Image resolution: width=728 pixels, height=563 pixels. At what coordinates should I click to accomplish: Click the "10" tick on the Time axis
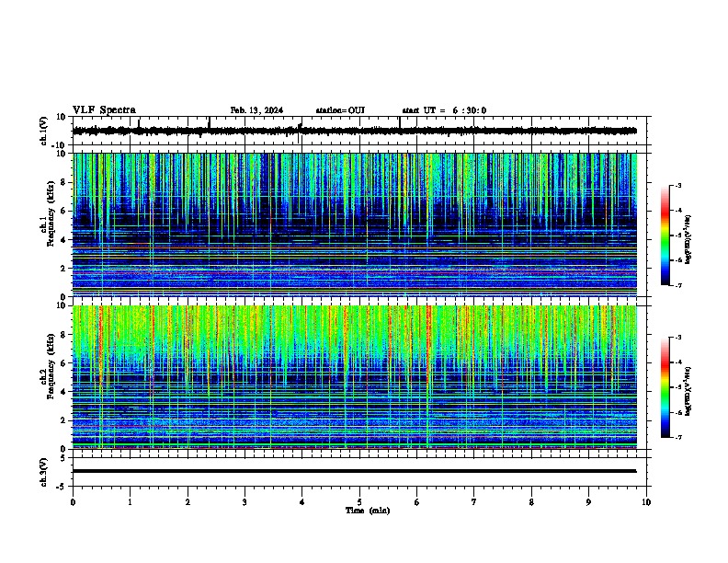click(x=646, y=502)
